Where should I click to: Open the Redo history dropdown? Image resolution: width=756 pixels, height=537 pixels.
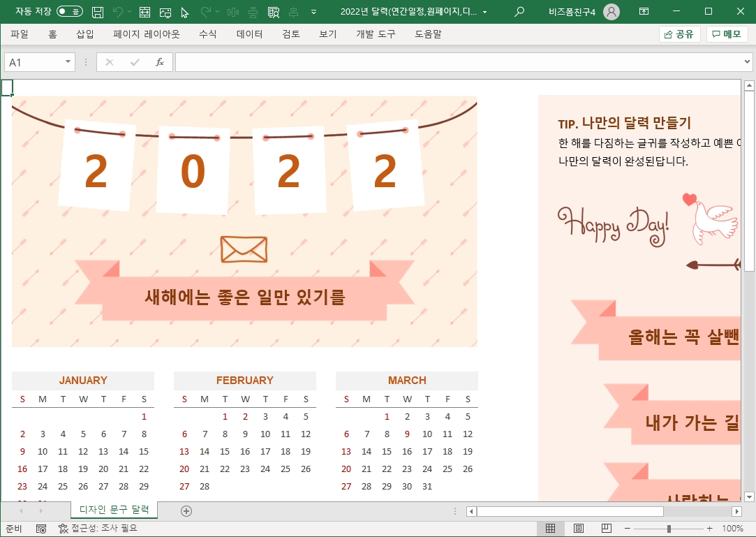(x=218, y=12)
